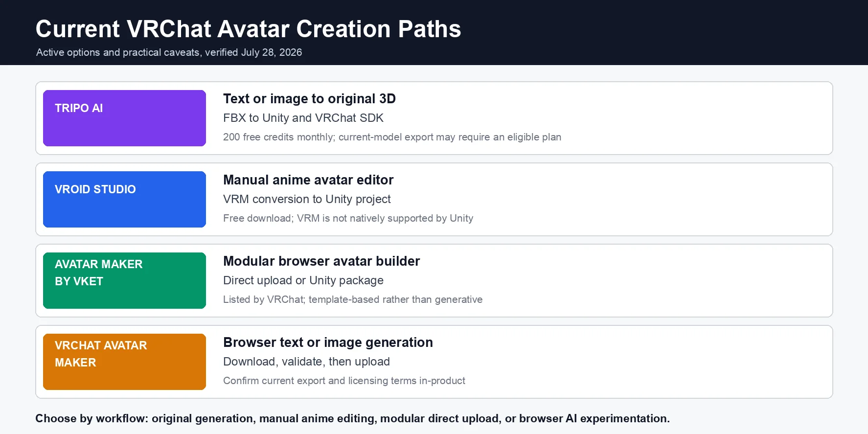Click 'Listed by VRChat; template-based' note

(353, 299)
